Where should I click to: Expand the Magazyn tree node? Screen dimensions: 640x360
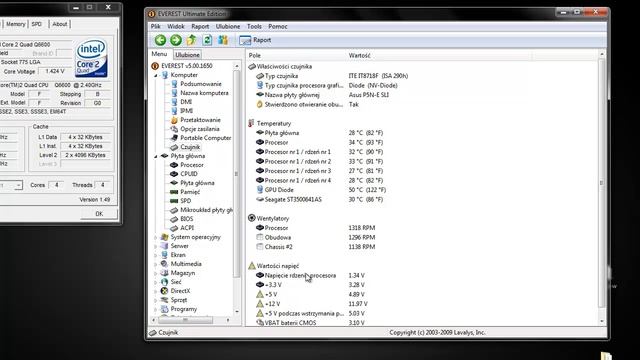(156, 273)
